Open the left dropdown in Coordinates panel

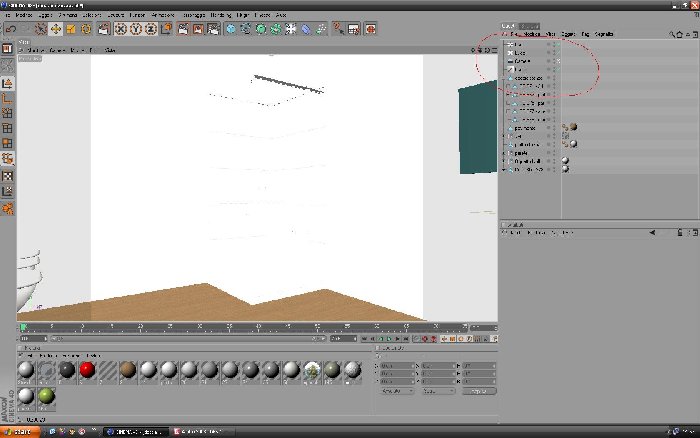click(x=396, y=391)
